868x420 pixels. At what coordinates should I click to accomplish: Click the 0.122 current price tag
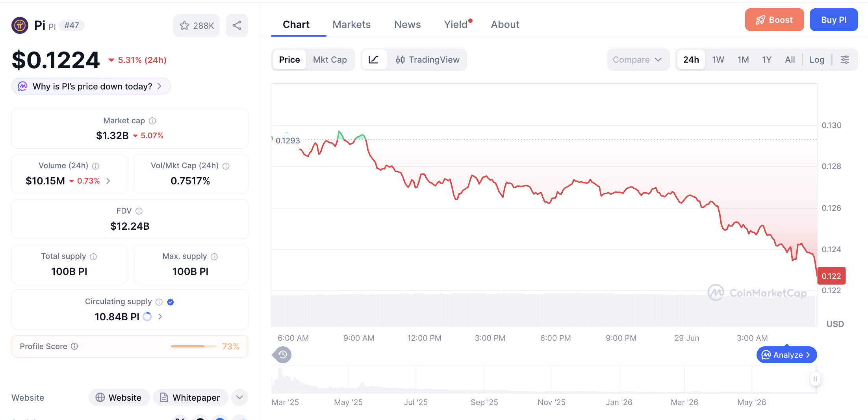click(831, 276)
